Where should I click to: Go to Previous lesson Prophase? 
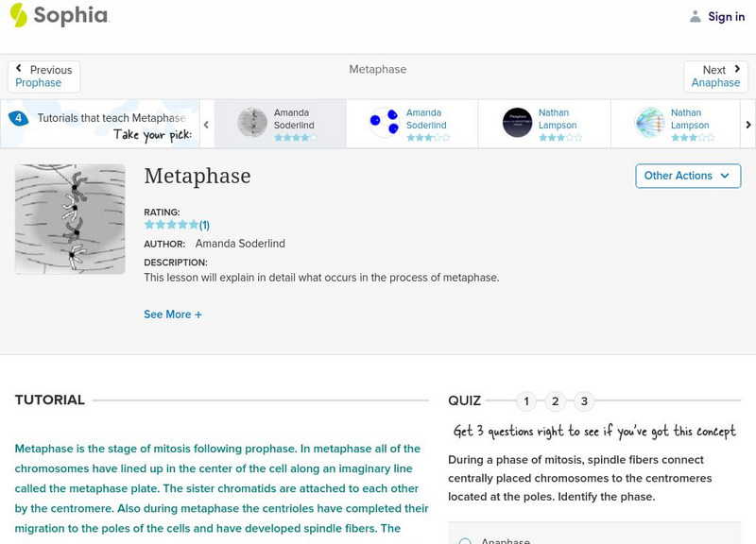tap(43, 76)
